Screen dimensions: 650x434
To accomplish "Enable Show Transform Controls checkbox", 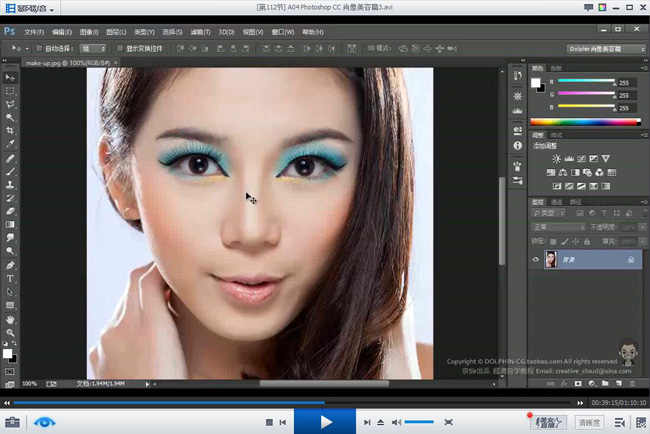I will pyautogui.click(x=119, y=47).
